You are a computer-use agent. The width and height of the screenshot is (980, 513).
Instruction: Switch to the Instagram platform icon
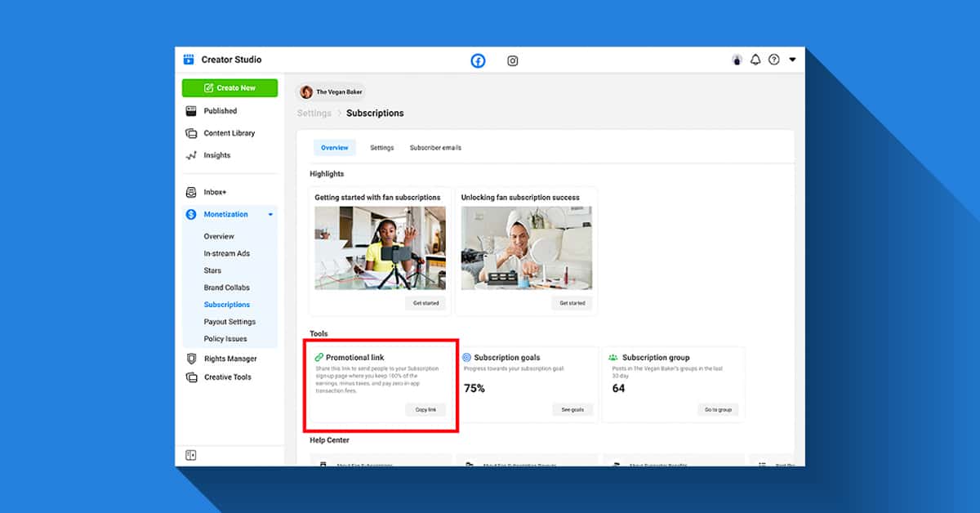[x=512, y=60]
